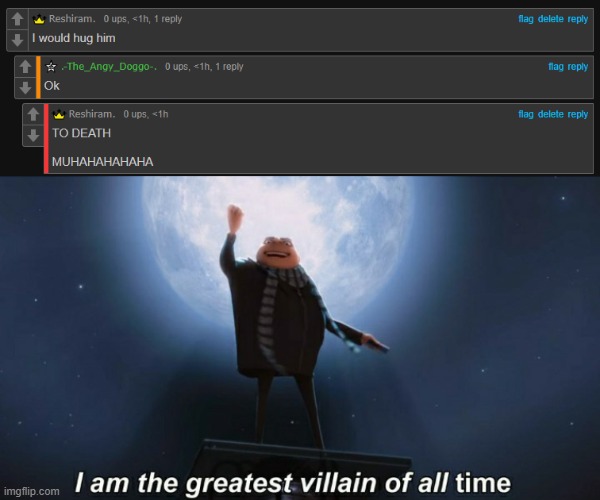Upvote the "Ok" comment by The_Angy_Doggo
This screenshot has height=500, width=600.
pyautogui.click(x=25, y=67)
